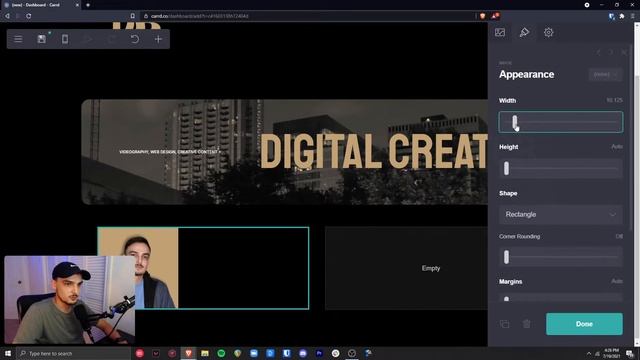Open the appearance brush tab
The height and width of the screenshot is (360, 640).
pos(524,33)
